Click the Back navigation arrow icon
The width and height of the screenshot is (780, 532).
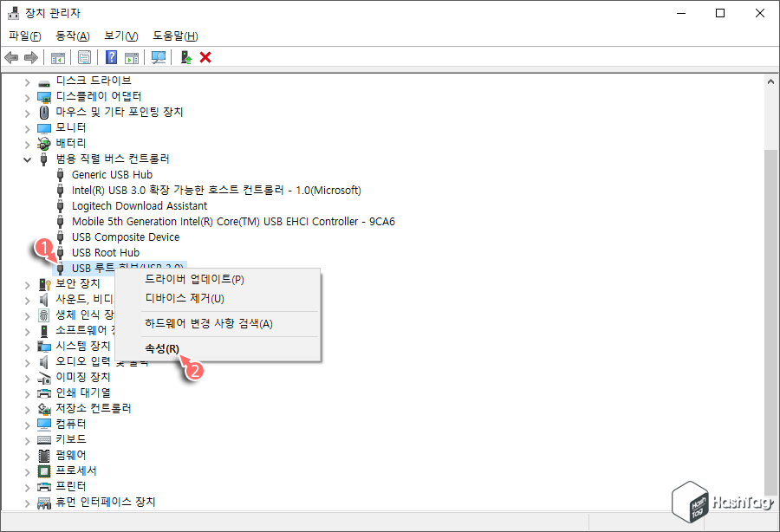coord(11,57)
